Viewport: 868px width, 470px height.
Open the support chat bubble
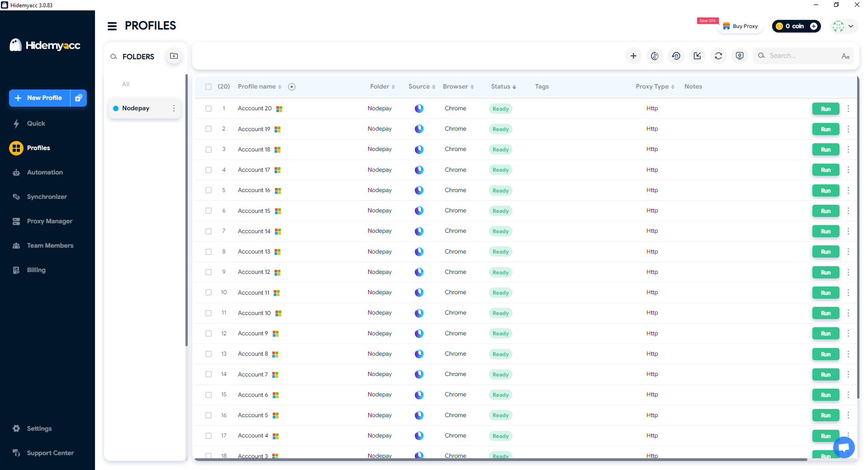[844, 447]
